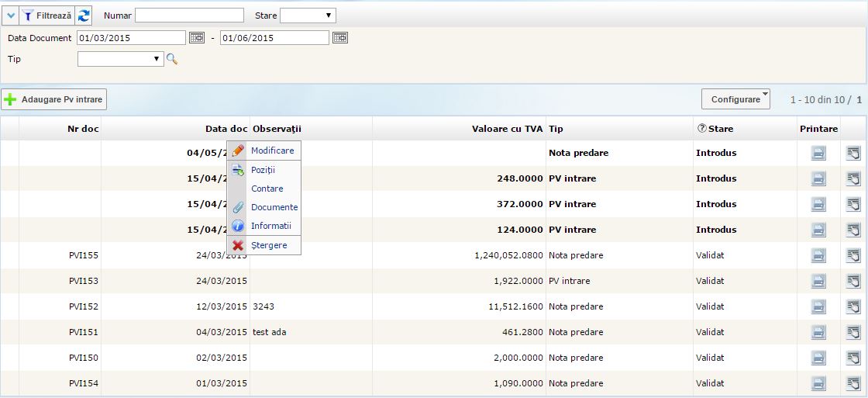Open calendar picker for end date 01/06/2015
This screenshot has height=398, width=868.
click(x=340, y=38)
